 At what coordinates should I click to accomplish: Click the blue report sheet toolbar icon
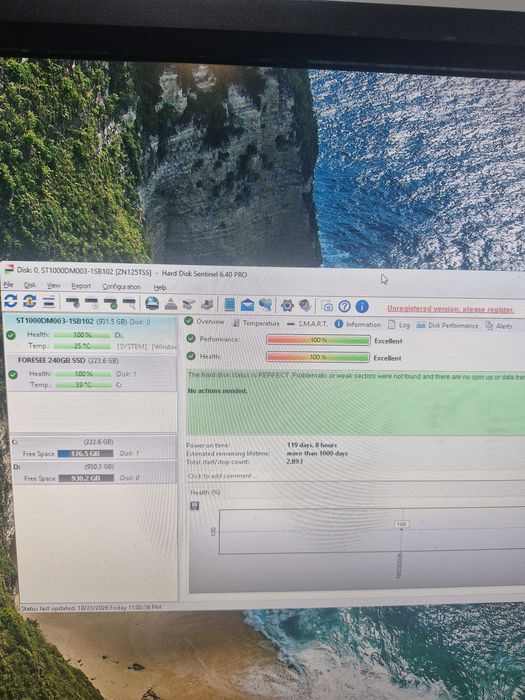pyautogui.click(x=229, y=305)
